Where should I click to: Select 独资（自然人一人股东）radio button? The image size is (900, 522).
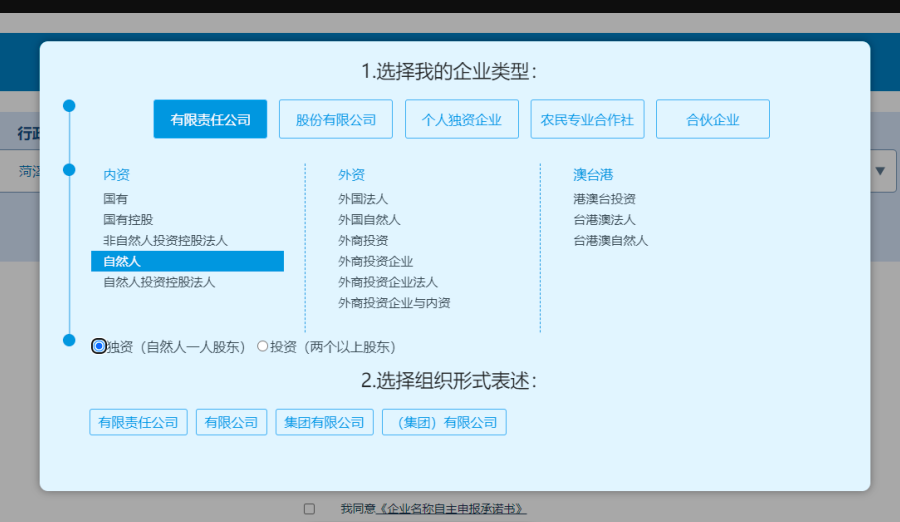[x=99, y=346]
